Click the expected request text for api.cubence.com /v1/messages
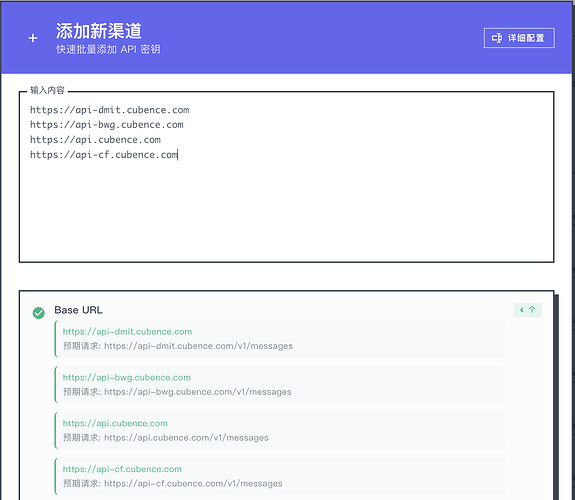The image size is (575, 500). [166, 438]
